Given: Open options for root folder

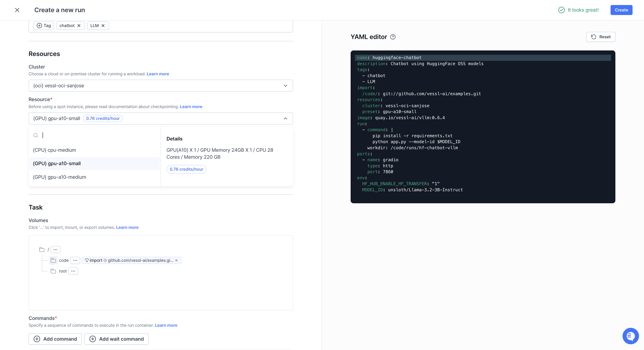Looking at the screenshot, I should [x=73, y=271].
